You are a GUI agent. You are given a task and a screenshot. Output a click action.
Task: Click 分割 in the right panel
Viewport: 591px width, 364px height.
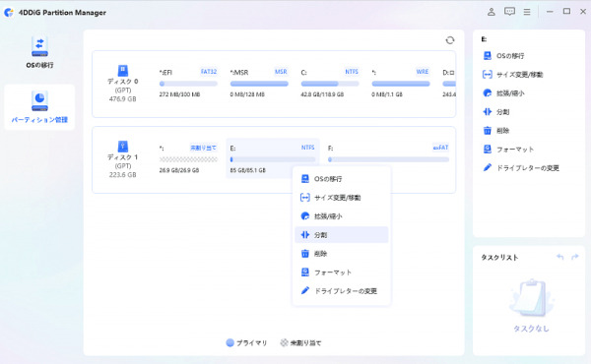tap(496, 112)
